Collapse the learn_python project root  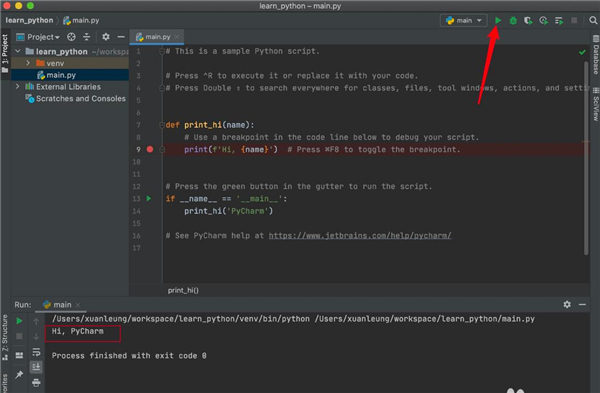[18, 51]
